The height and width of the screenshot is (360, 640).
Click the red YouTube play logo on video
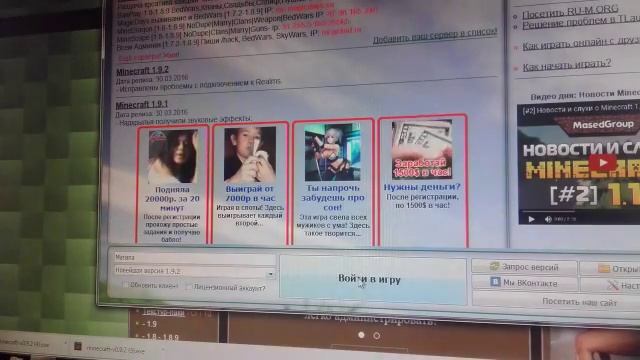[x=603, y=163]
